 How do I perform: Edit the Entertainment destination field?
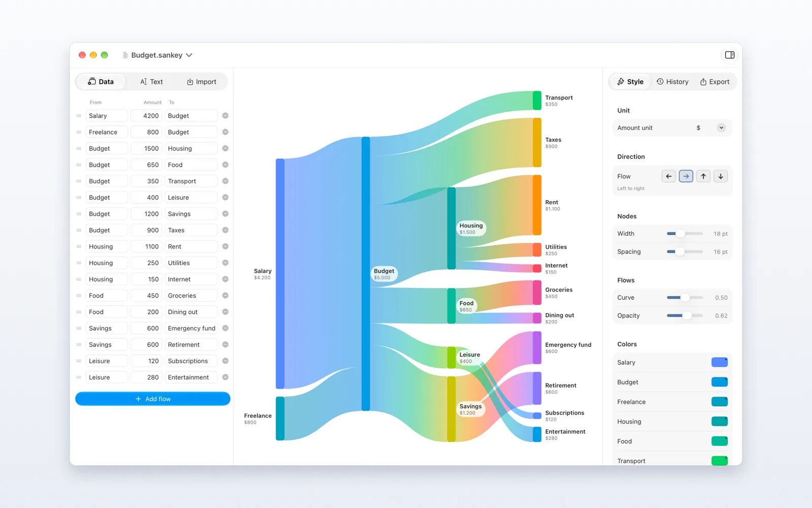191,377
